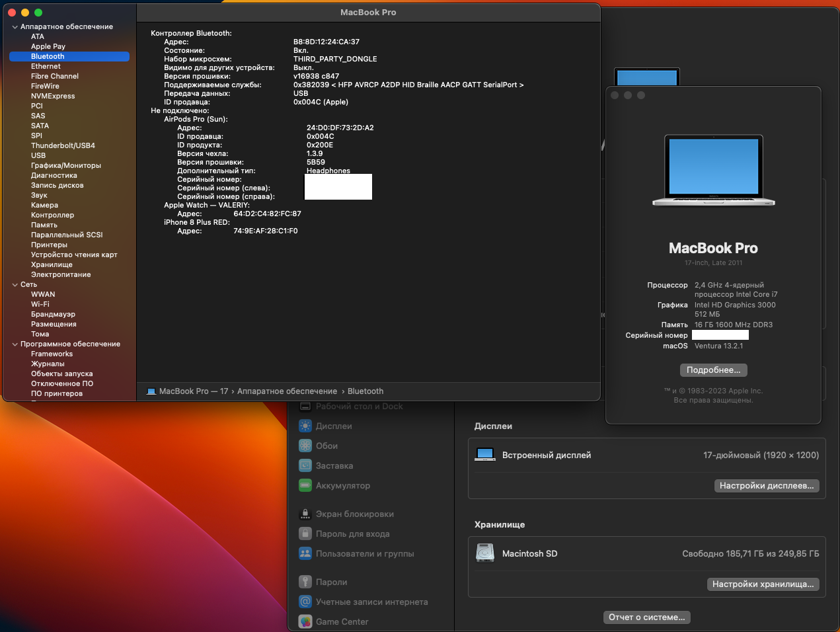Select USB in the hardware list
840x632 pixels.
click(38, 155)
